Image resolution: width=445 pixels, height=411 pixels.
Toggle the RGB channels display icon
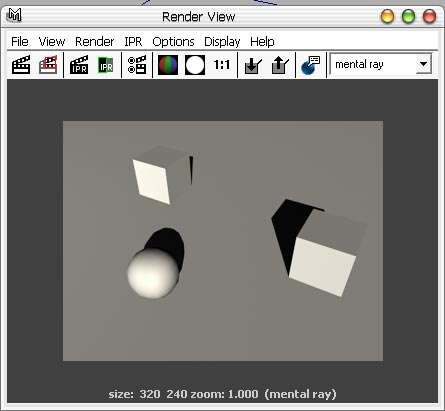pyautogui.click(x=168, y=65)
